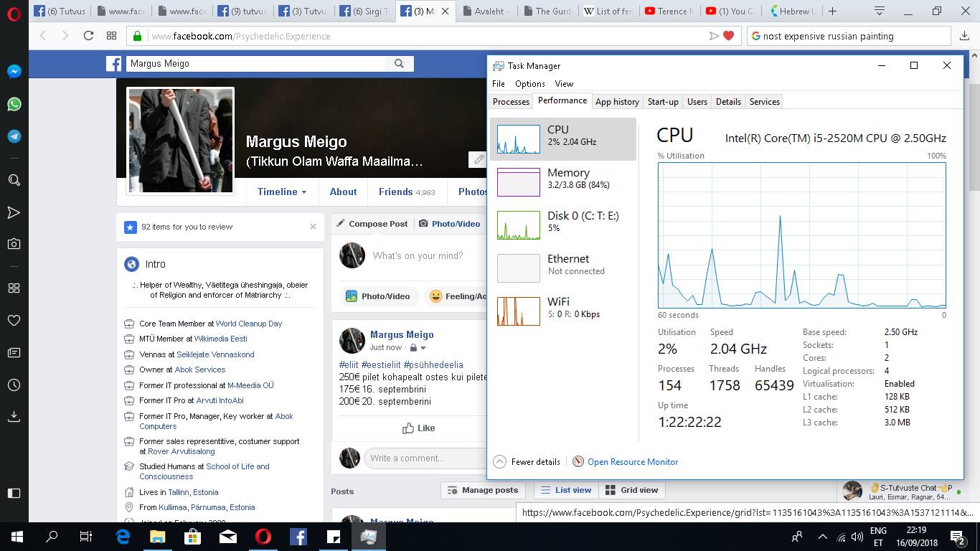Viewport: 980px width, 551px height.
Task: Click the Facebook search box
Action: (255, 63)
